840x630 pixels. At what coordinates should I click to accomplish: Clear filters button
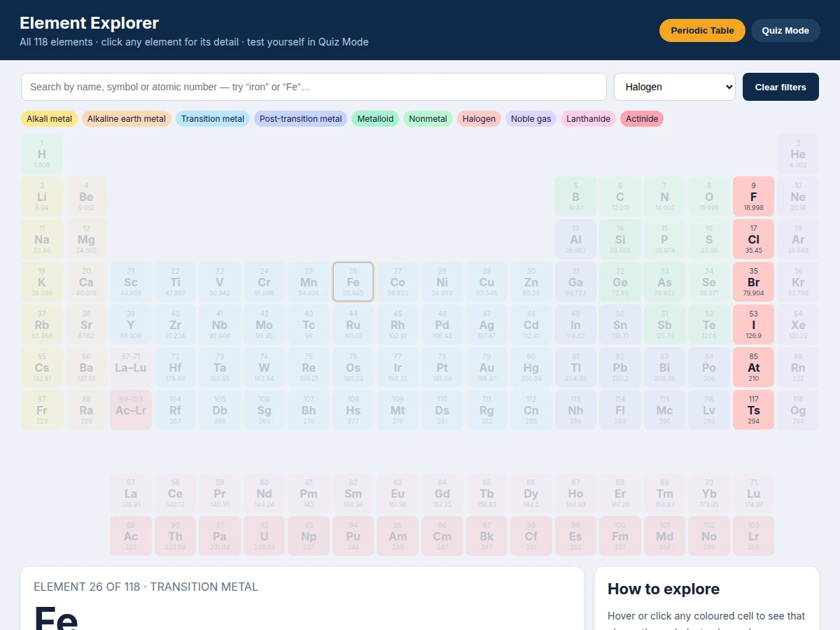pos(780,87)
